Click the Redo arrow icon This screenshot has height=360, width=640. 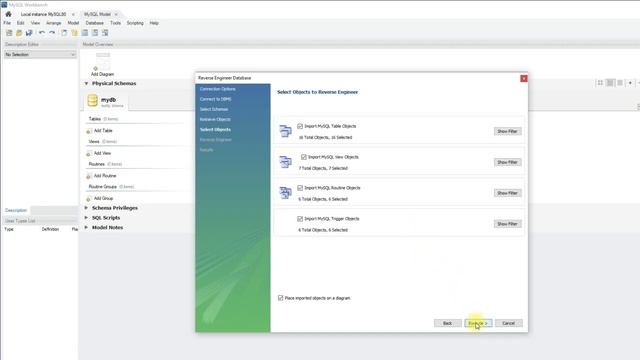point(52,33)
